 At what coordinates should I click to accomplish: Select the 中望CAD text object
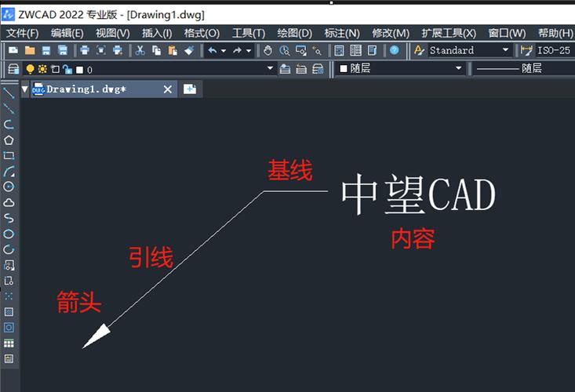(x=418, y=194)
